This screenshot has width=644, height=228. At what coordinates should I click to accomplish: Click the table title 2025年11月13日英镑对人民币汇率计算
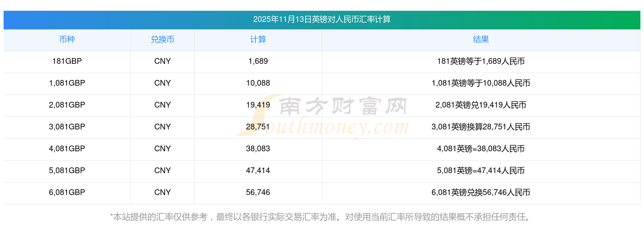pos(322,19)
